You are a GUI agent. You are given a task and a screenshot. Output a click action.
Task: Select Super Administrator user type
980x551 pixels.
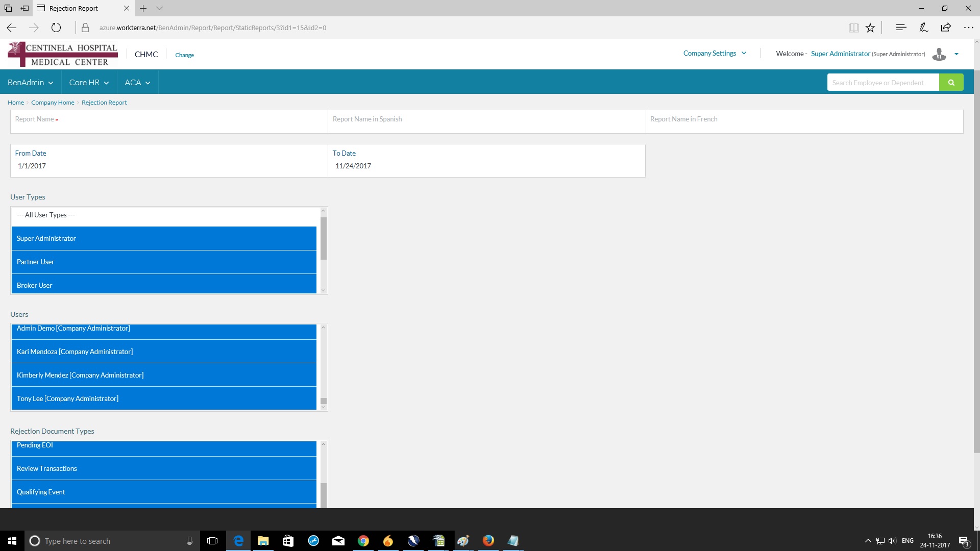[x=163, y=238]
